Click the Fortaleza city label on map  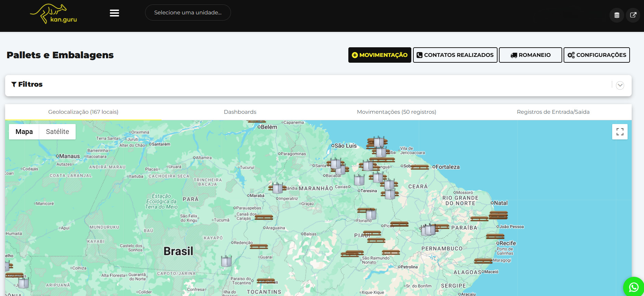coord(448,167)
